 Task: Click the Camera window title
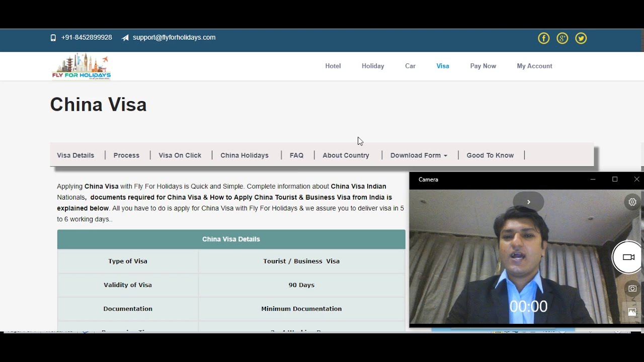click(428, 179)
